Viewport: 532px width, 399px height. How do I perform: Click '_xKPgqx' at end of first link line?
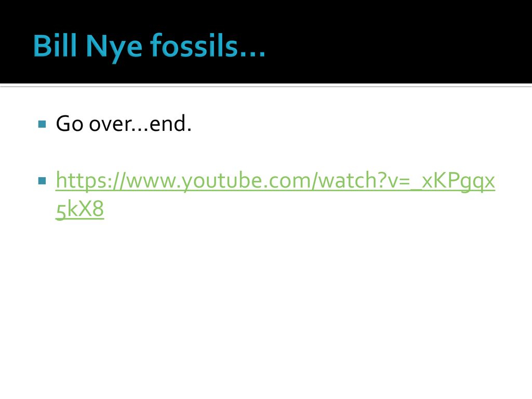coord(453,181)
